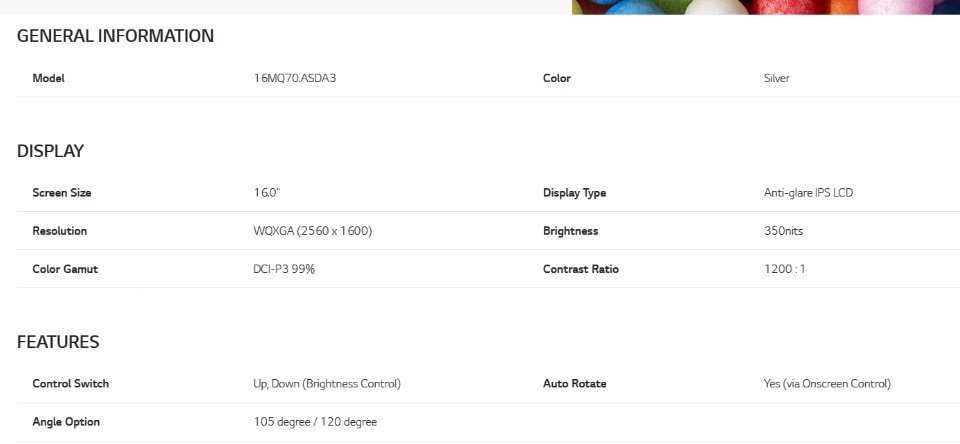This screenshot has width=960, height=444.
Task: Click the DISPLAY section heading
Action: pyautogui.click(x=50, y=151)
